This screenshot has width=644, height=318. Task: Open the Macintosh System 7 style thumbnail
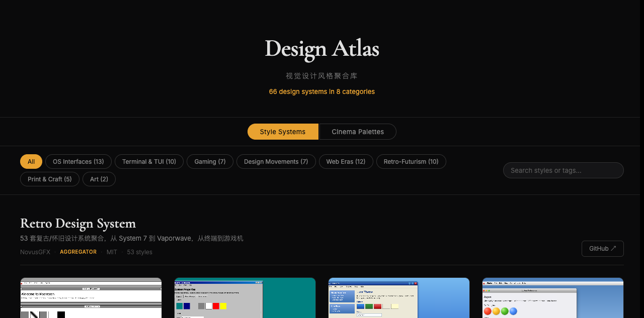pyautogui.click(x=91, y=298)
